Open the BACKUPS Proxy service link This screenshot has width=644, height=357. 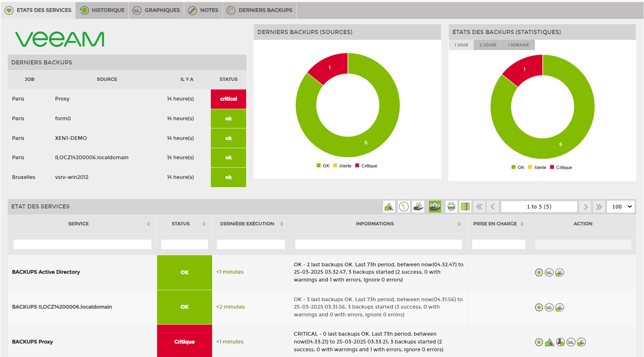[x=32, y=342]
